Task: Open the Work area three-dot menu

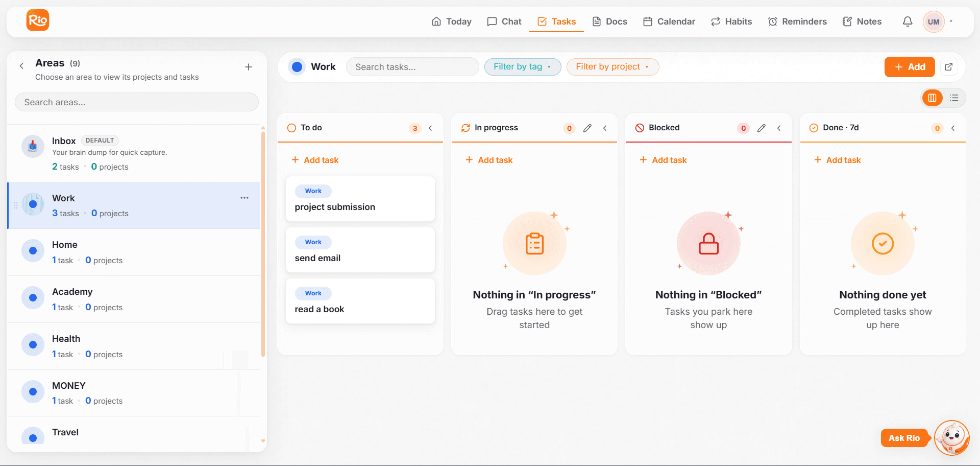Action: 244,198
